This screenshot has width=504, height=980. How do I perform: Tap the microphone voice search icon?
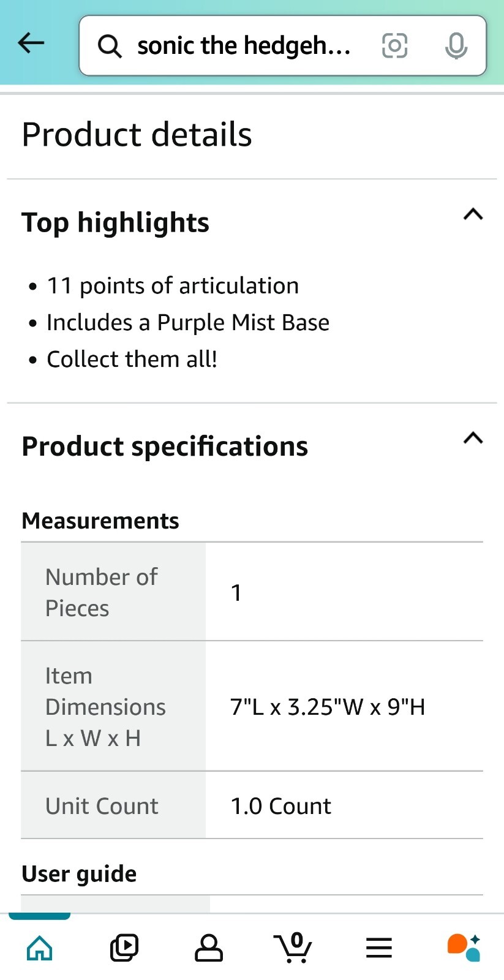[456, 46]
